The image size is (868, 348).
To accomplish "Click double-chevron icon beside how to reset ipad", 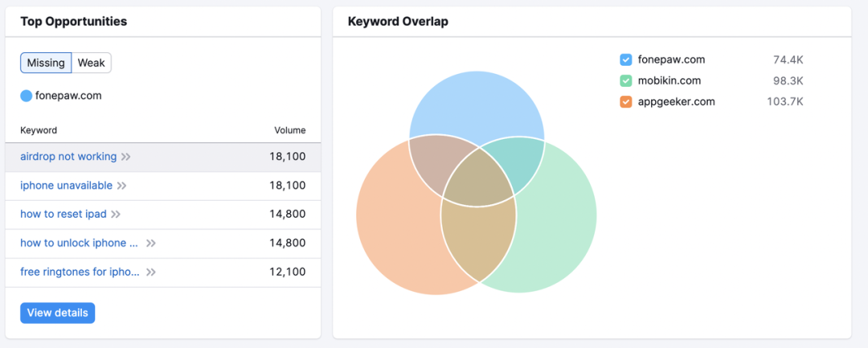I will 116,215.
